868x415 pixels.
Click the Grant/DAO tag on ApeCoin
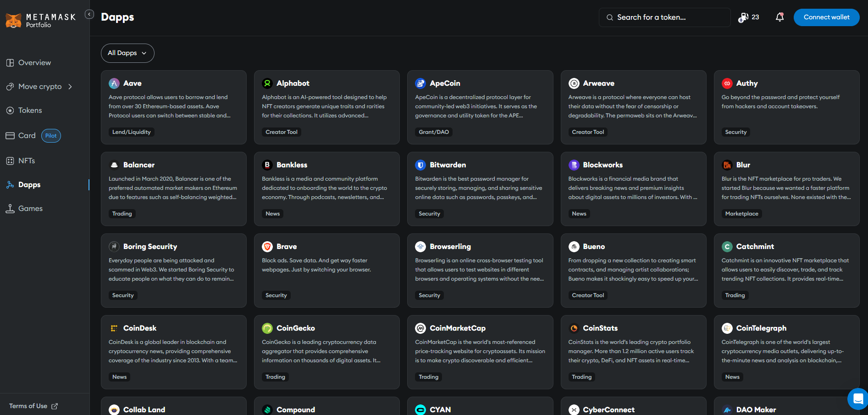click(x=434, y=132)
